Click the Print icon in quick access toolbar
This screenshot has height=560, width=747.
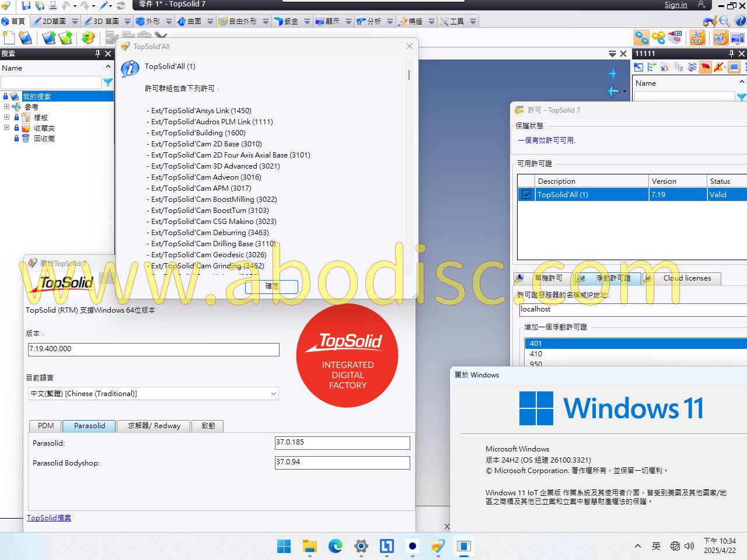click(x=53, y=5)
